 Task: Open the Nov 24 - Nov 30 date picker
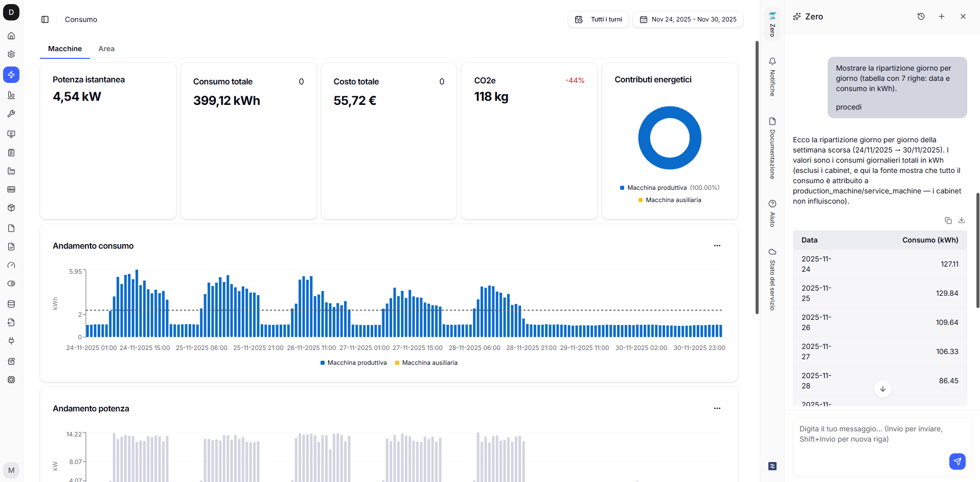(x=688, y=19)
